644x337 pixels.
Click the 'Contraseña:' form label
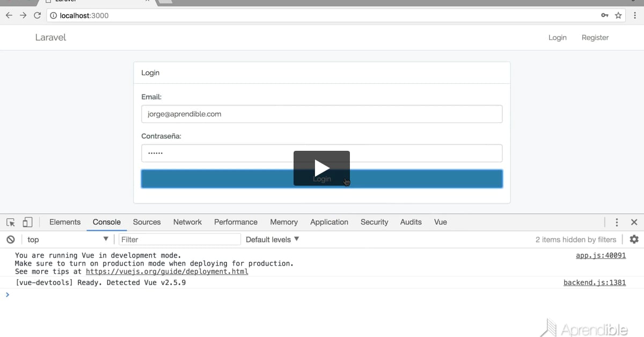[x=161, y=136]
